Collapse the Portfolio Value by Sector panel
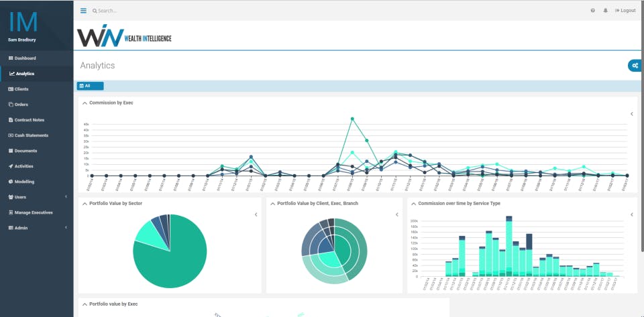Screen dimensions: 644x317 click(85, 204)
